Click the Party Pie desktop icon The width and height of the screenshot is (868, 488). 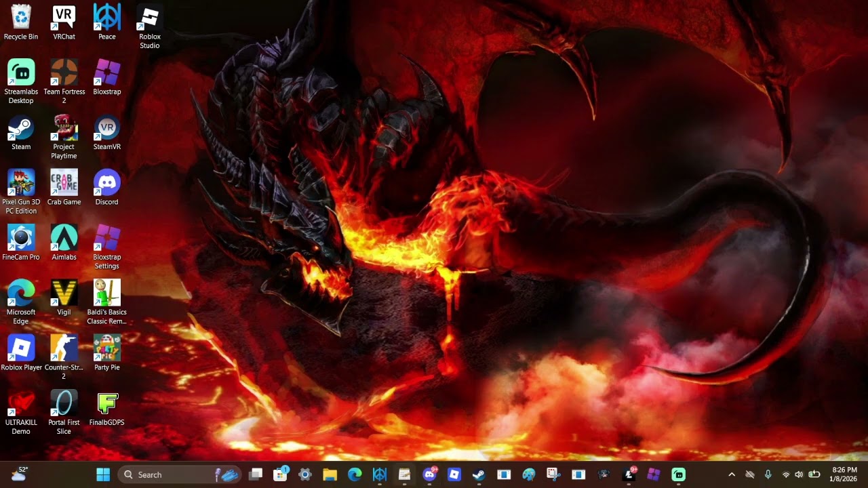[107, 353]
